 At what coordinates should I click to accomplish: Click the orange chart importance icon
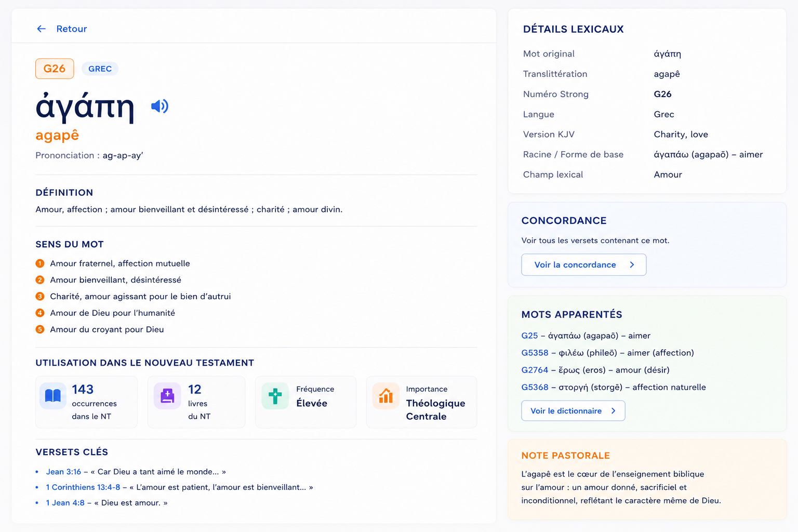pyautogui.click(x=385, y=396)
